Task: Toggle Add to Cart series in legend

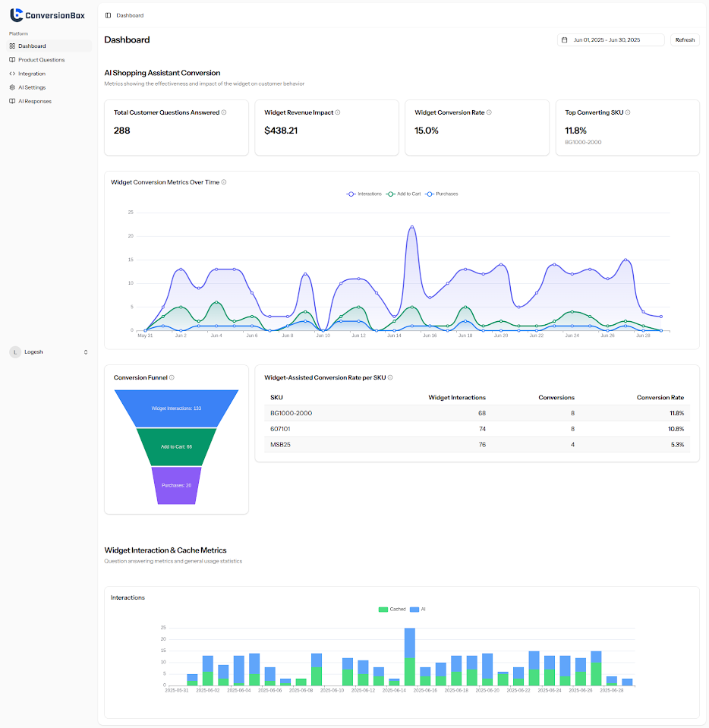Action: click(403, 194)
